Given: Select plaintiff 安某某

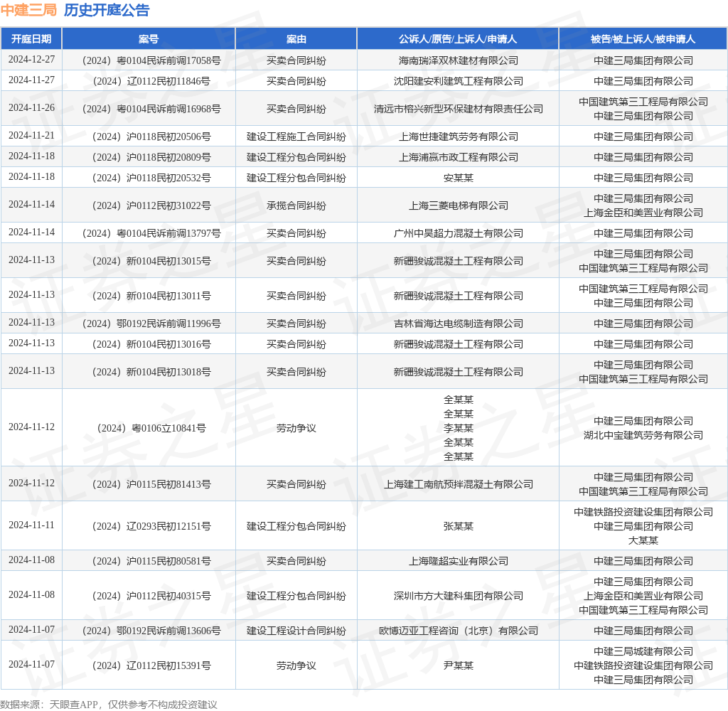Looking at the screenshot, I should tap(459, 178).
